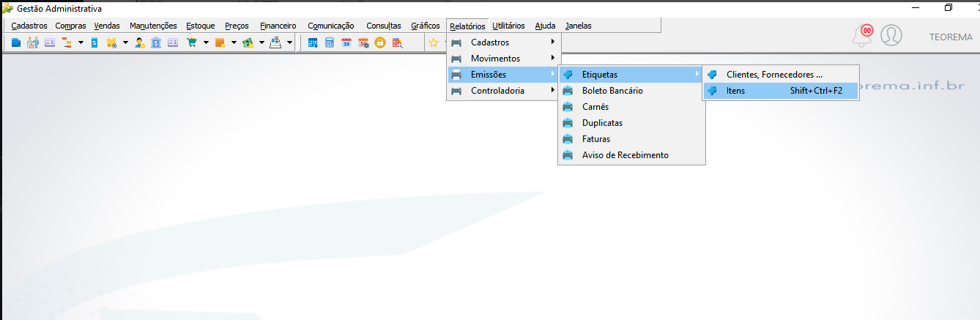Click the orange box toolbar icon
Image resolution: width=980 pixels, height=320 pixels.
[220, 43]
